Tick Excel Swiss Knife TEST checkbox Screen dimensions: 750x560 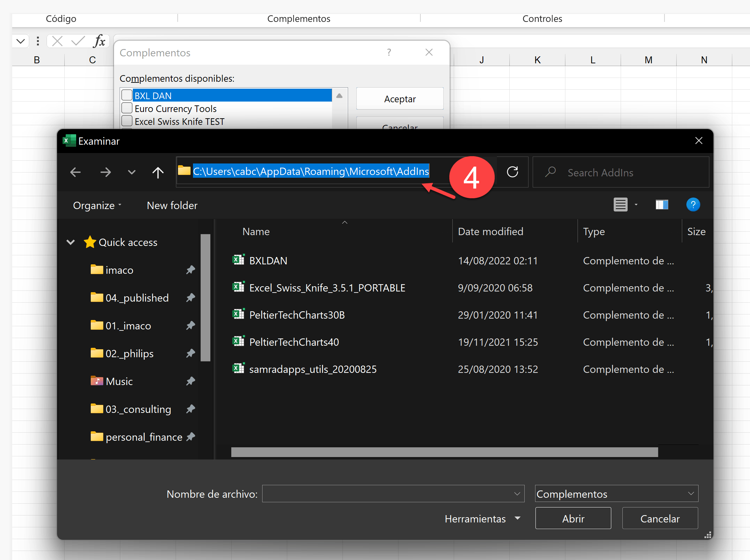click(x=127, y=121)
